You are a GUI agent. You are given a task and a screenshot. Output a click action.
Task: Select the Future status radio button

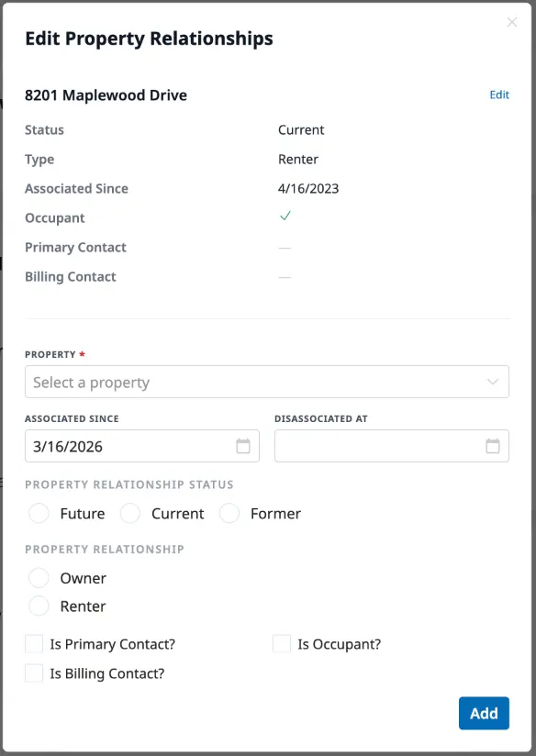coord(39,514)
